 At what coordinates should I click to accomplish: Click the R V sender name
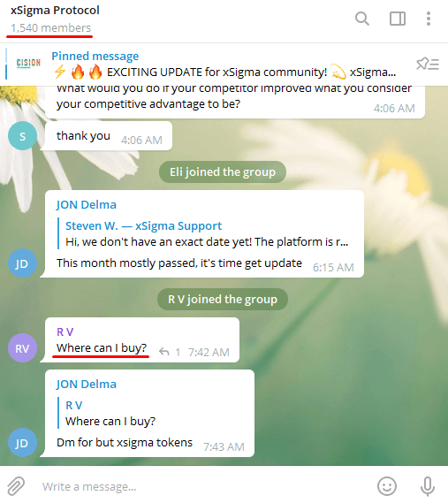65,332
